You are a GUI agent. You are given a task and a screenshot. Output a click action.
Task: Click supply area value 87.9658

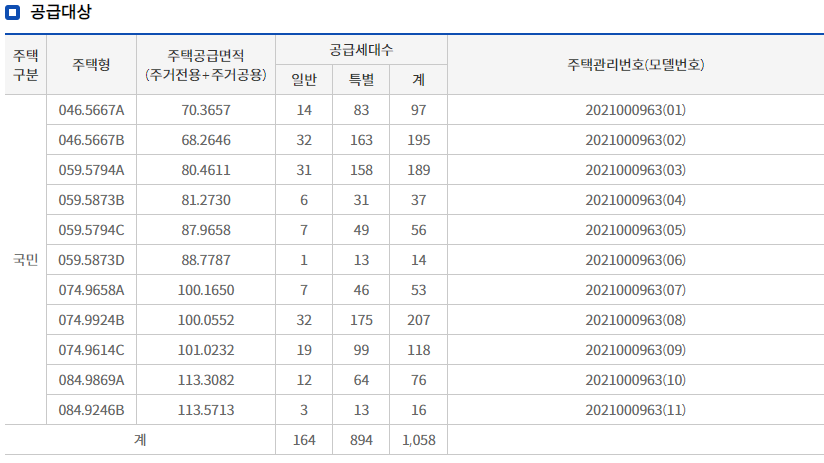tap(206, 230)
